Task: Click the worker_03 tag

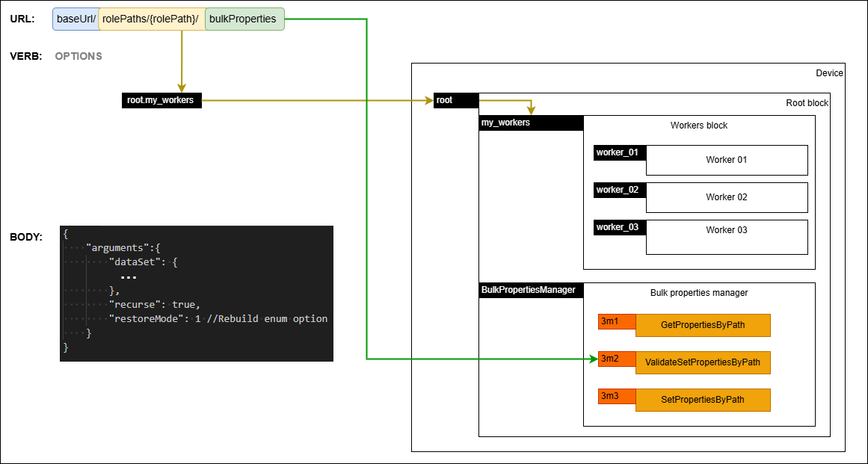Action: point(620,228)
